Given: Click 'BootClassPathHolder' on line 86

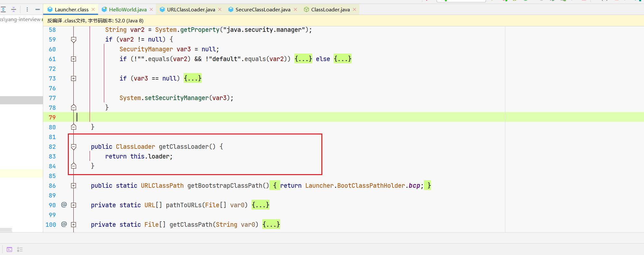Looking at the screenshot, I should 371,185.
